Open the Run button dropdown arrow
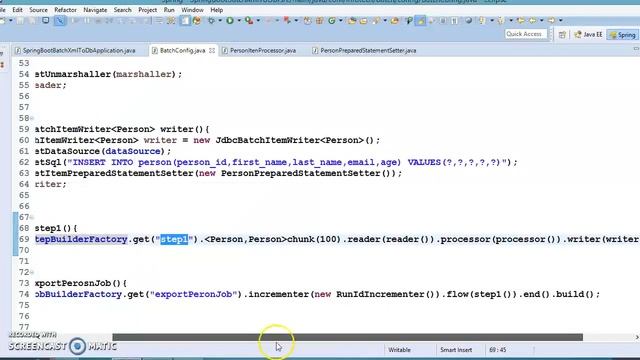640x360 pixels. click(x=239, y=20)
